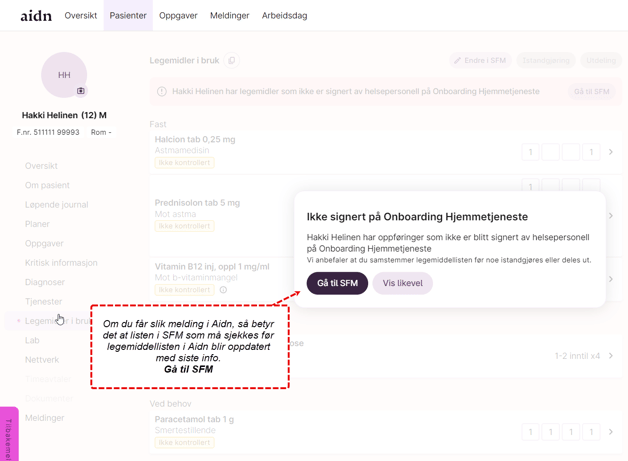The height and width of the screenshot is (461, 628).
Task: Expand the Paracetamol tab 1 g row
Action: pyautogui.click(x=611, y=432)
